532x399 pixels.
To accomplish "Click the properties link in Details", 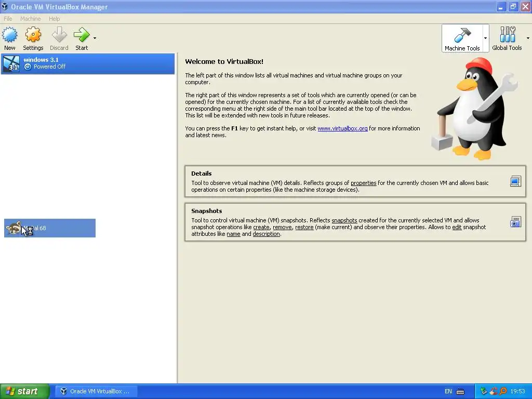I will [363, 183].
